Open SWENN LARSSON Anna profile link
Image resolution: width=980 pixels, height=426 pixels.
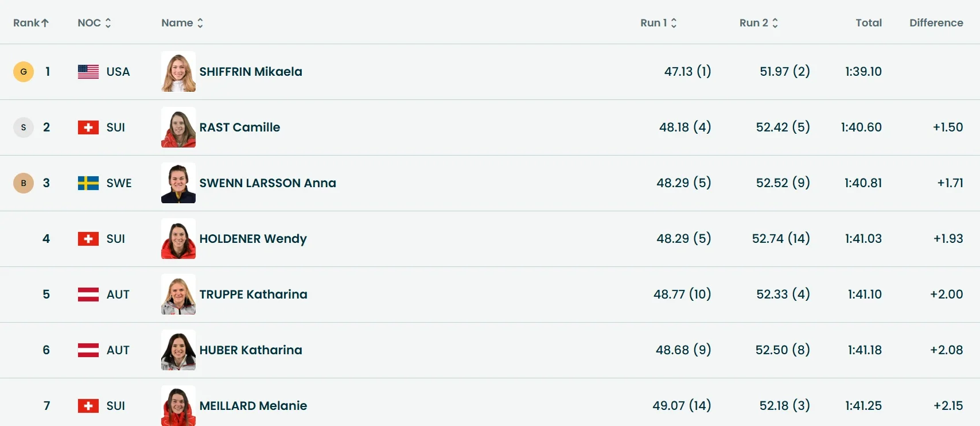click(x=267, y=183)
